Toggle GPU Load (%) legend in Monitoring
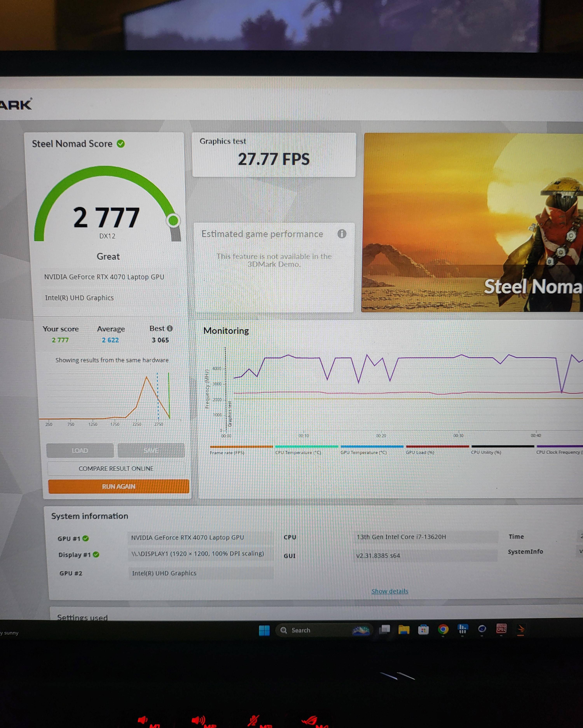Screen dimensions: 583x728 click(x=420, y=452)
